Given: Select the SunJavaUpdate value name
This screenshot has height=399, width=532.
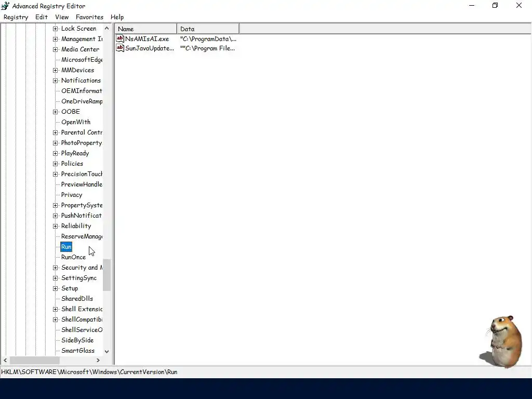Looking at the screenshot, I should coord(150,48).
